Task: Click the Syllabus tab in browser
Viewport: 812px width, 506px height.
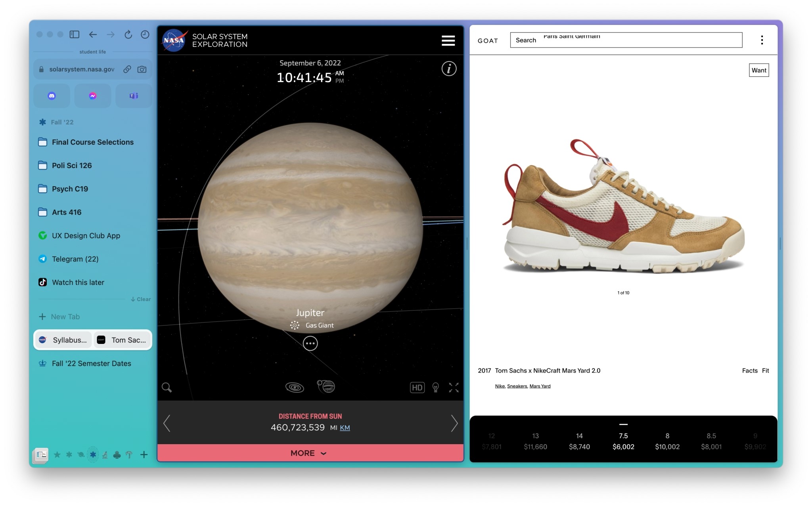Action: click(x=63, y=339)
